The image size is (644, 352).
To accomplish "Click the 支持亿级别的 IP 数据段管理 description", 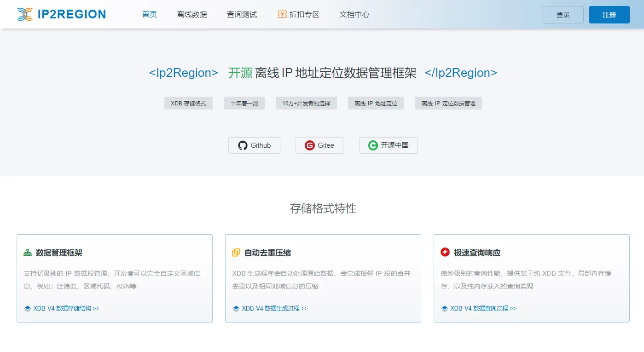I will (112, 280).
